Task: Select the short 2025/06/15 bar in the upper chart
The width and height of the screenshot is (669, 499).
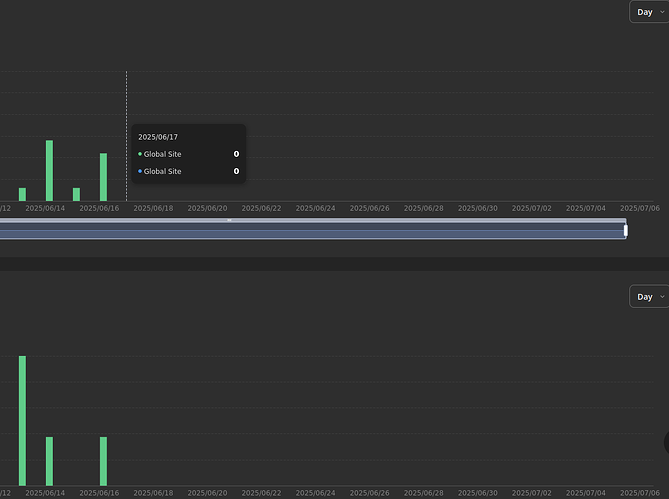Action: [x=76, y=194]
